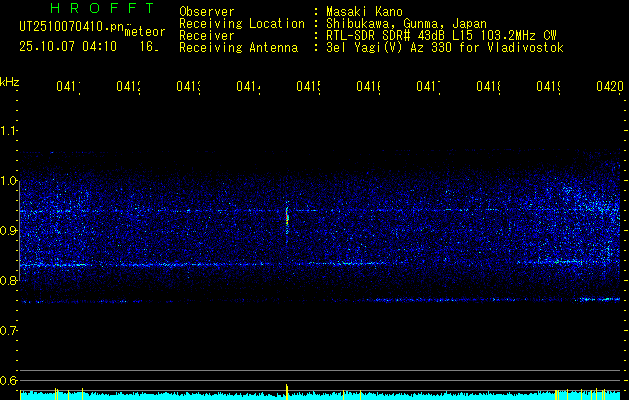Click the Observer field label

pyautogui.click(x=206, y=12)
